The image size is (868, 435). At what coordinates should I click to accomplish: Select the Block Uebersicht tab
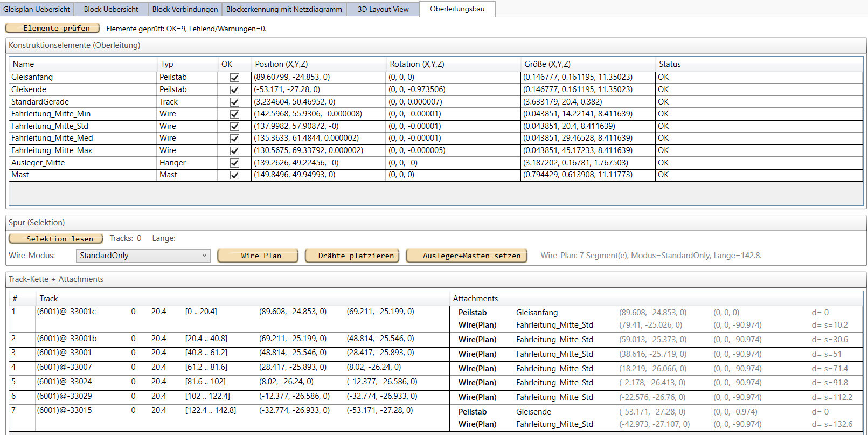[x=111, y=9]
